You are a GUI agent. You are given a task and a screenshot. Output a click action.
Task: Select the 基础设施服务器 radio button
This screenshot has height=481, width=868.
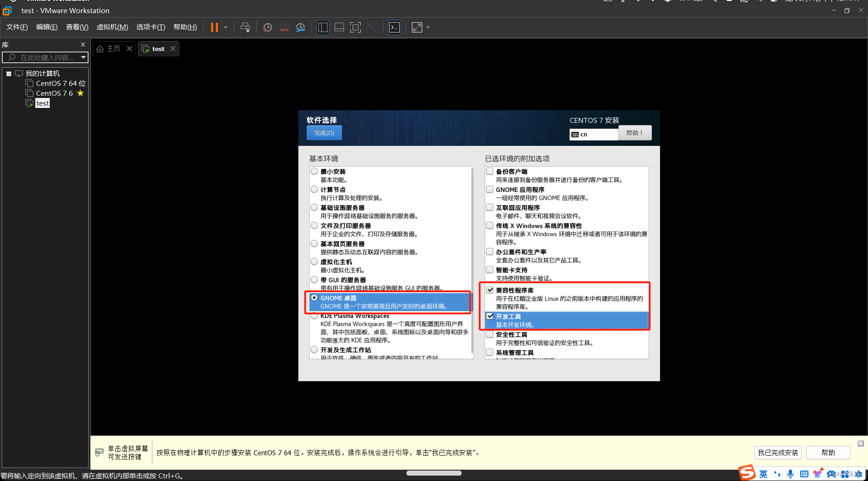[314, 207]
